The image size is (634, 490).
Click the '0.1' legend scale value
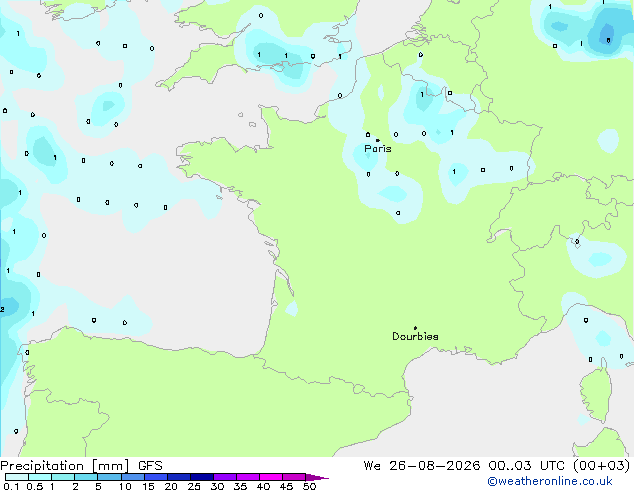pos(11,486)
